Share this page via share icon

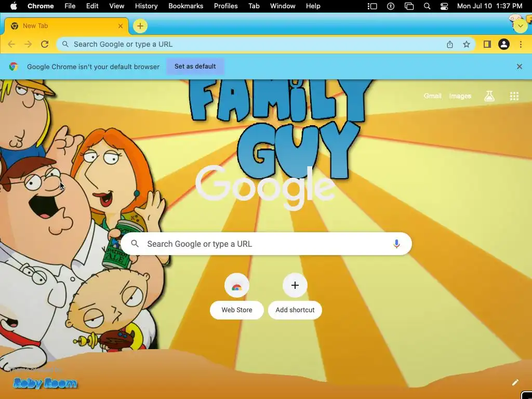pyautogui.click(x=450, y=44)
